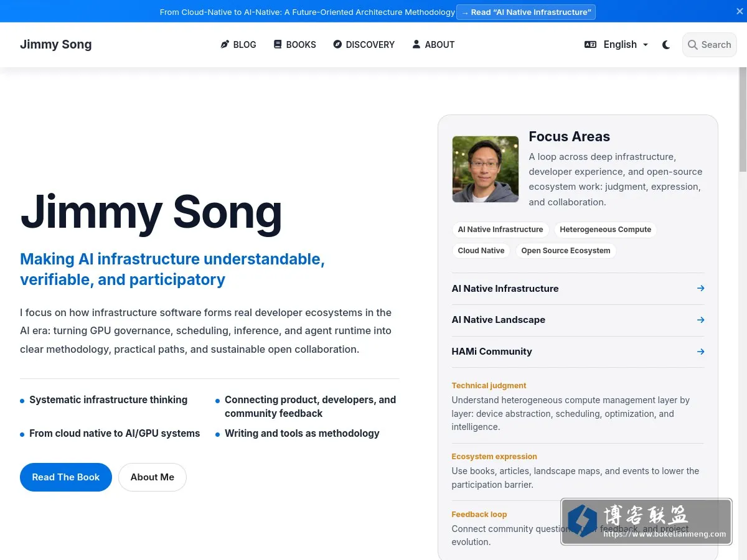Click the About Me button
747x560 pixels.
click(153, 477)
